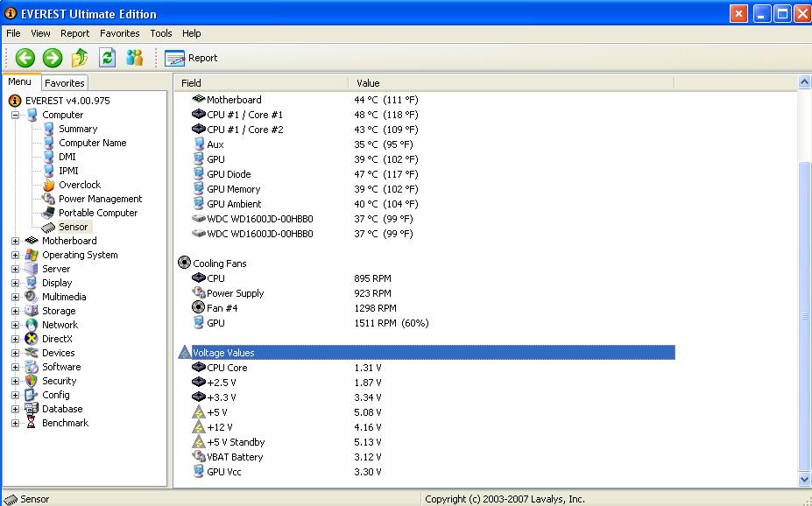Open the IPMI tree item

(69, 171)
